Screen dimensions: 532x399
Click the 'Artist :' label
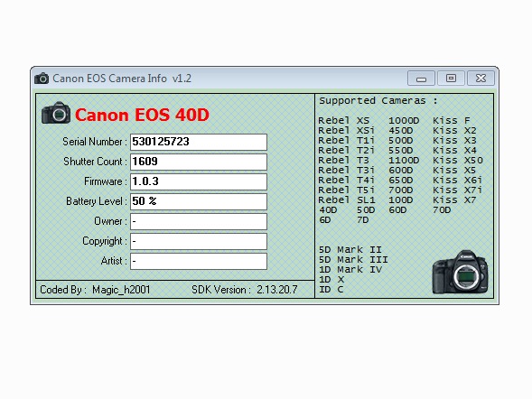[114, 261]
